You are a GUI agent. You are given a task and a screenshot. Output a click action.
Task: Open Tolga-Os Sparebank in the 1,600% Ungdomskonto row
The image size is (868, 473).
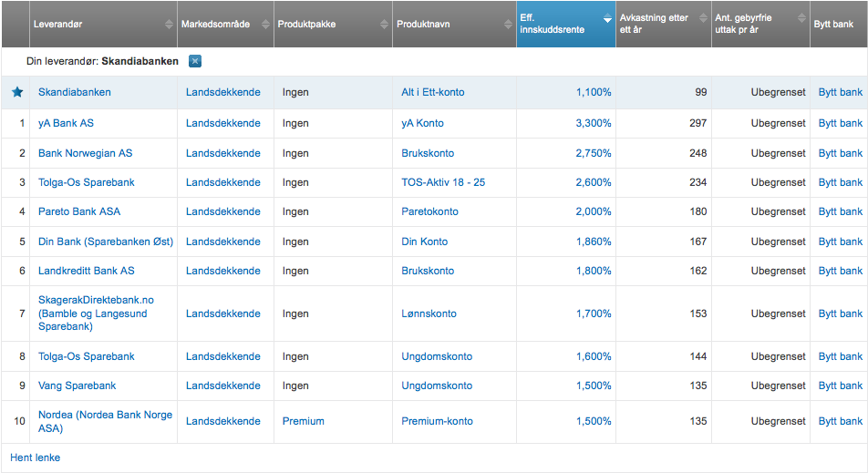[87, 357]
